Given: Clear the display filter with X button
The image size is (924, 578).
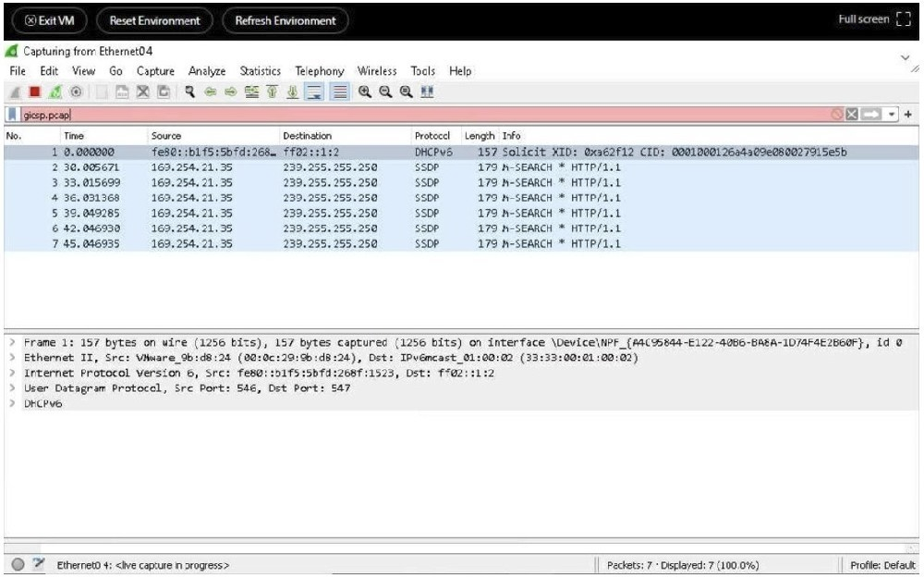Looking at the screenshot, I should pyautogui.click(x=852, y=115).
